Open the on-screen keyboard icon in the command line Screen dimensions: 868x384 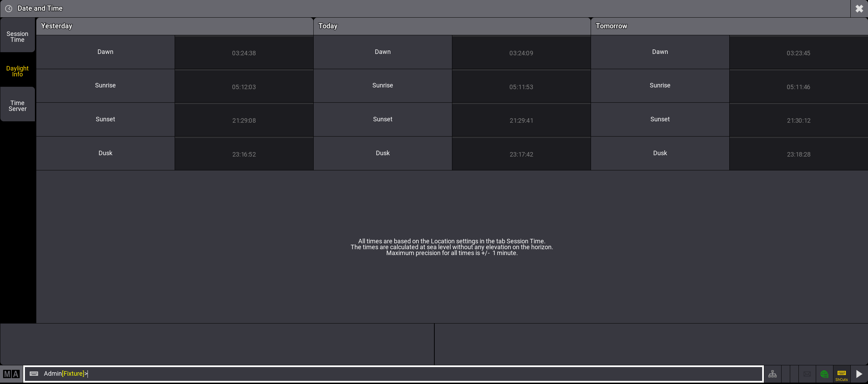click(x=34, y=374)
